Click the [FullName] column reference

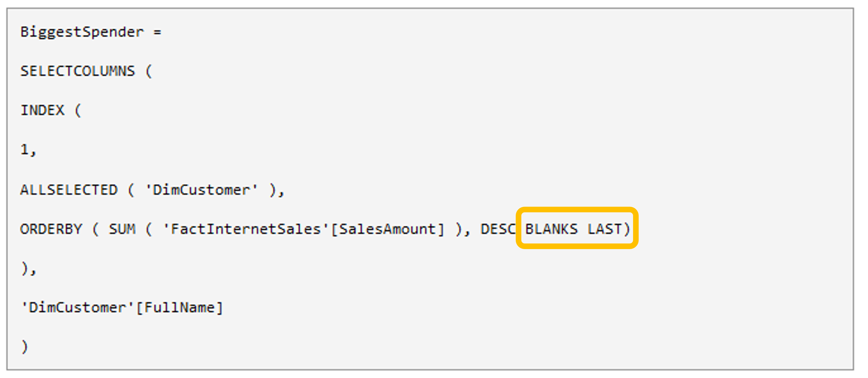[x=179, y=308]
